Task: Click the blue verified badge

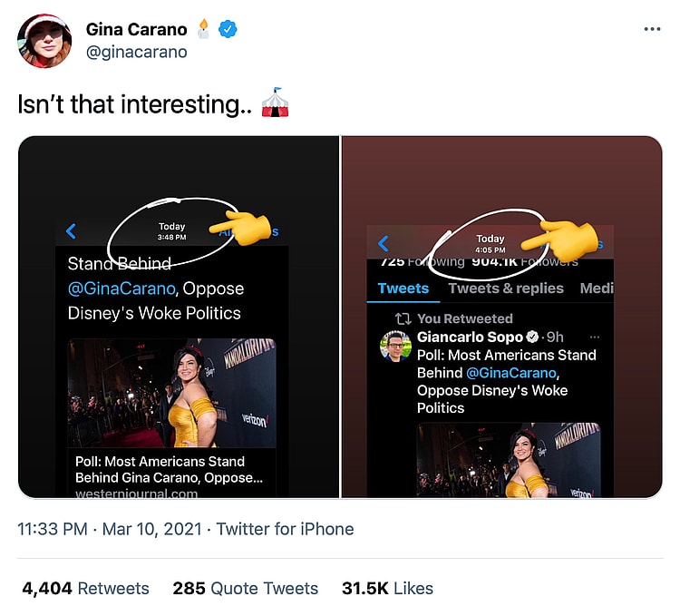Action: click(231, 29)
